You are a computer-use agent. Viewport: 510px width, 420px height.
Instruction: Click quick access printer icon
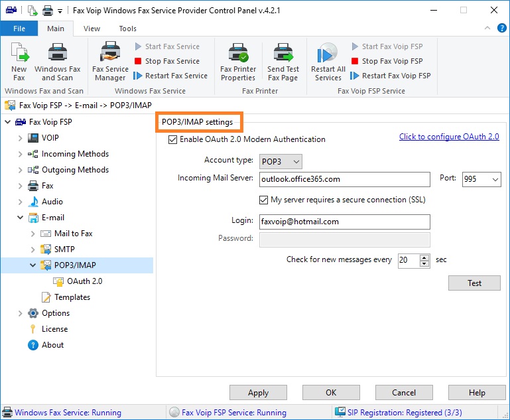pyautogui.click(x=48, y=11)
